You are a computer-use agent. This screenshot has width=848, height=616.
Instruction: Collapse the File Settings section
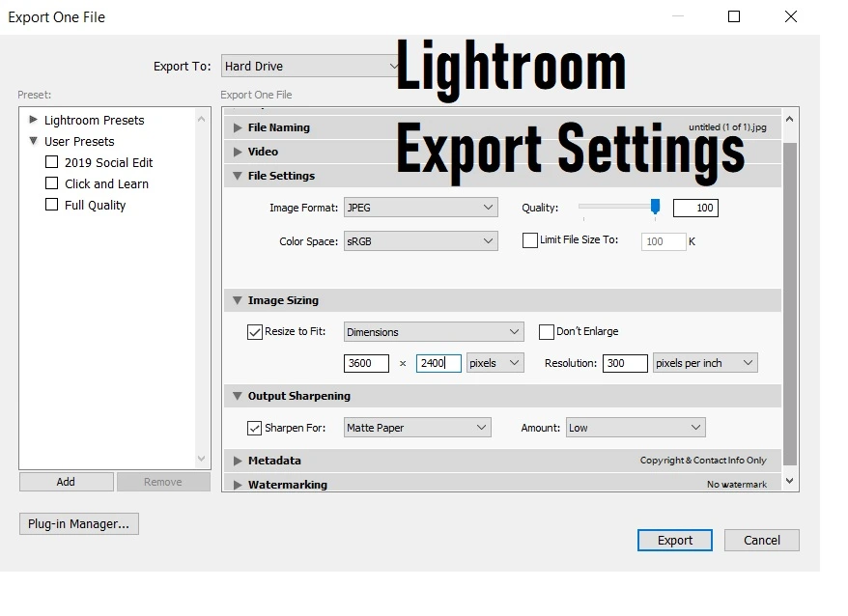pos(238,176)
